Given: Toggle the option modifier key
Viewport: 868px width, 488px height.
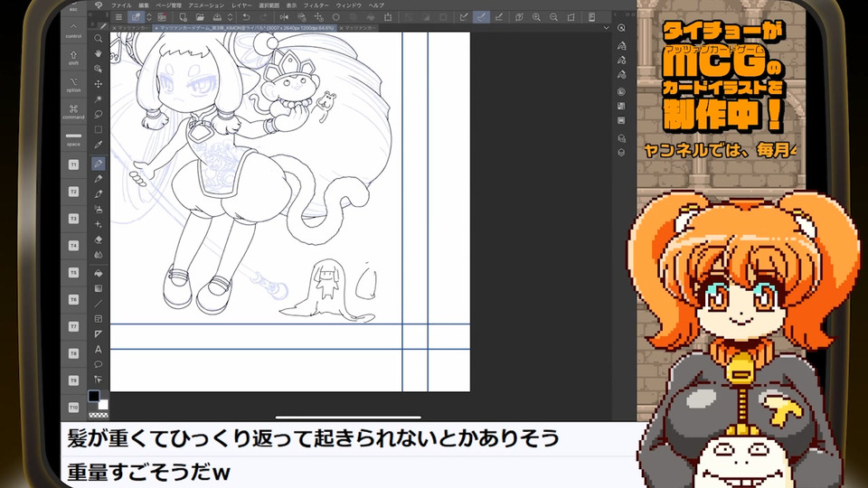Looking at the screenshot, I should [x=73, y=85].
